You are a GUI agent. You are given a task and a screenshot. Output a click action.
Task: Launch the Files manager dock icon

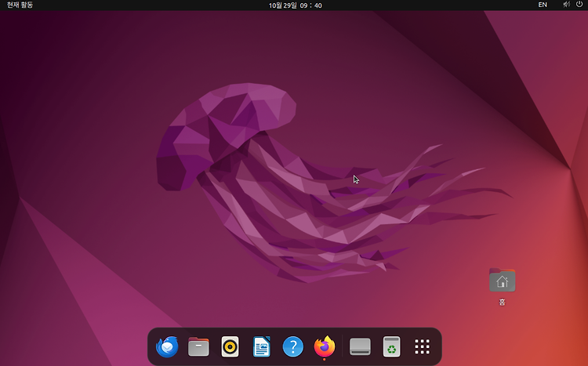click(x=198, y=346)
